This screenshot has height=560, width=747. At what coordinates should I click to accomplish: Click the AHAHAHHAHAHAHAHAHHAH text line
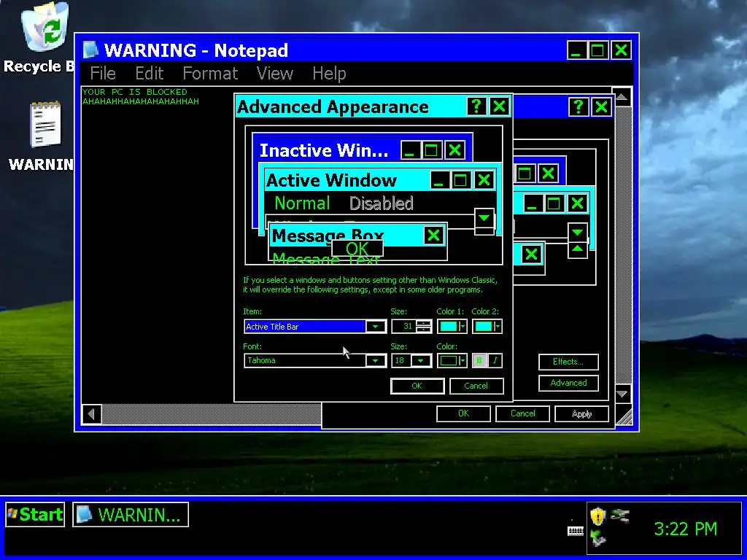[141, 101]
